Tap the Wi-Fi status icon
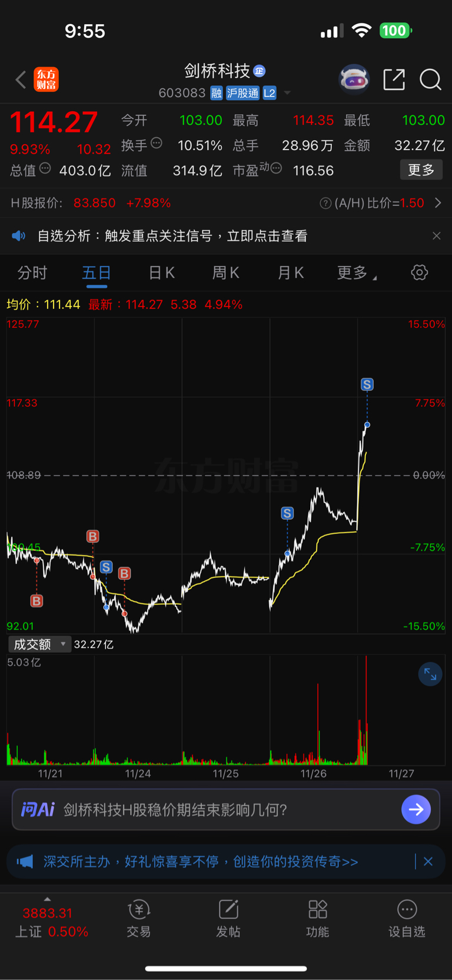 (x=361, y=31)
